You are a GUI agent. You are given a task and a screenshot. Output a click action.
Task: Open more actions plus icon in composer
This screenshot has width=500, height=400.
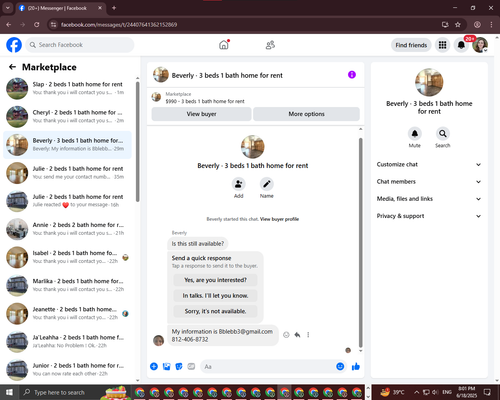pyautogui.click(x=154, y=367)
